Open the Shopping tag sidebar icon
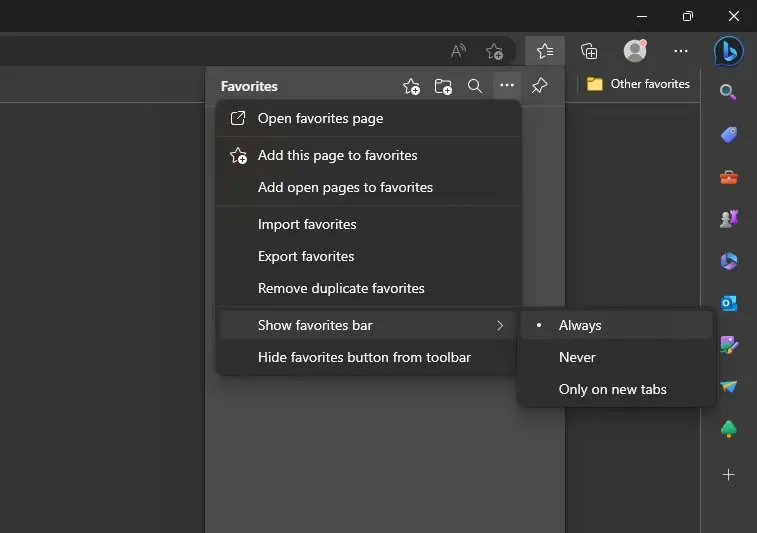Image resolution: width=757 pixels, height=533 pixels. pyautogui.click(x=728, y=135)
